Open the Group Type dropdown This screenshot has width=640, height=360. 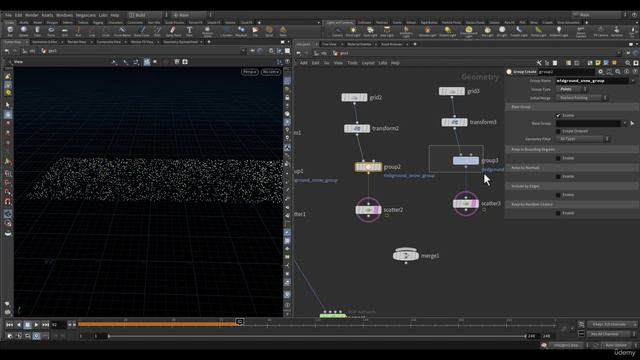[x=572, y=89]
